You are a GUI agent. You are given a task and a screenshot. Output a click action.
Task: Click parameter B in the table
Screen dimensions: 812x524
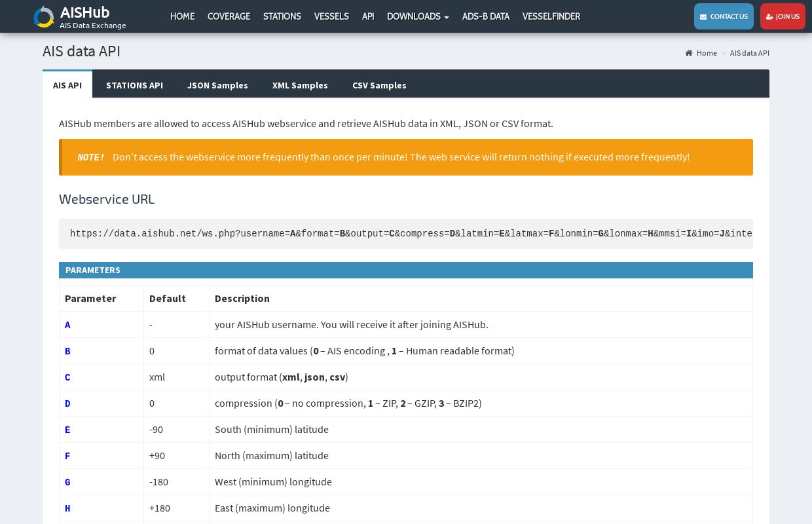pyautogui.click(x=67, y=351)
